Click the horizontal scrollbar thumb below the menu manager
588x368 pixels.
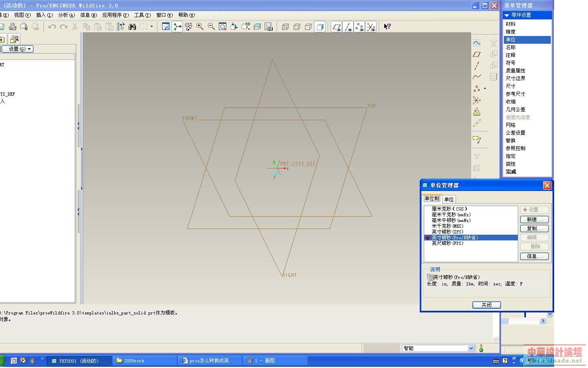tap(505, 321)
